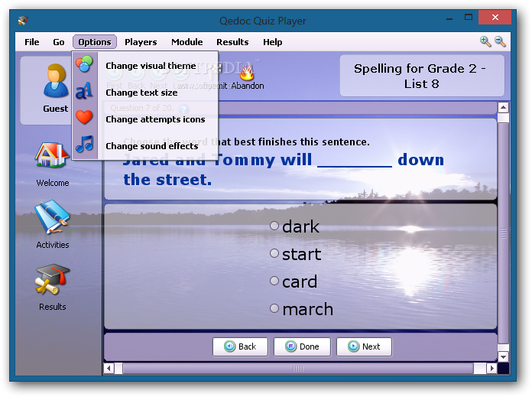Viewport: 532px width, 397px height.
Task: Open the Module menu
Action: coord(187,42)
